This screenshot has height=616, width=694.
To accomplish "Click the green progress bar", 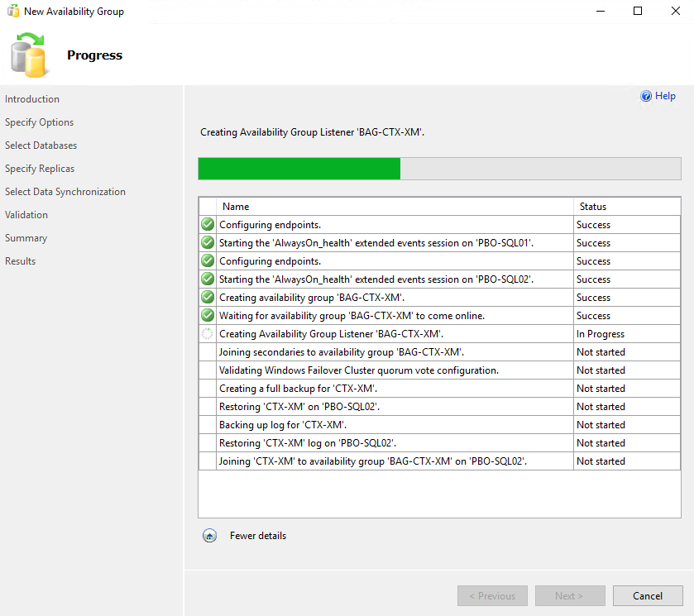I will [299, 169].
